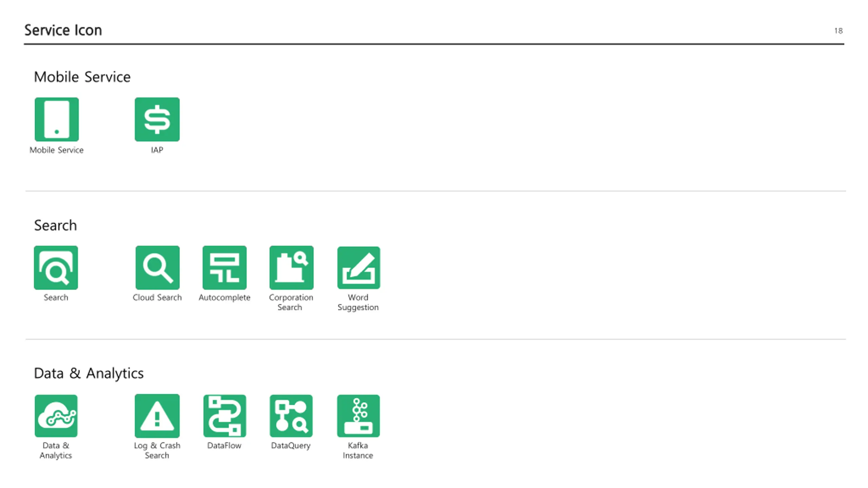Click the "Service Icon" page title
The image size is (868, 488).
63,30
